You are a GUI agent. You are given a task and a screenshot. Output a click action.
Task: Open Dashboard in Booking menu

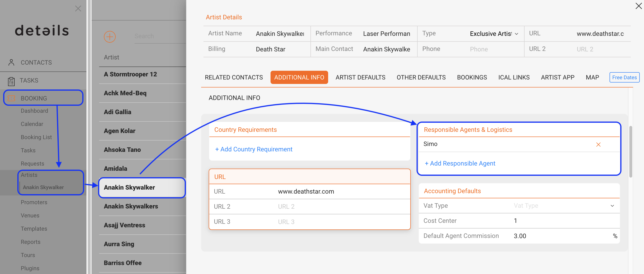34,111
